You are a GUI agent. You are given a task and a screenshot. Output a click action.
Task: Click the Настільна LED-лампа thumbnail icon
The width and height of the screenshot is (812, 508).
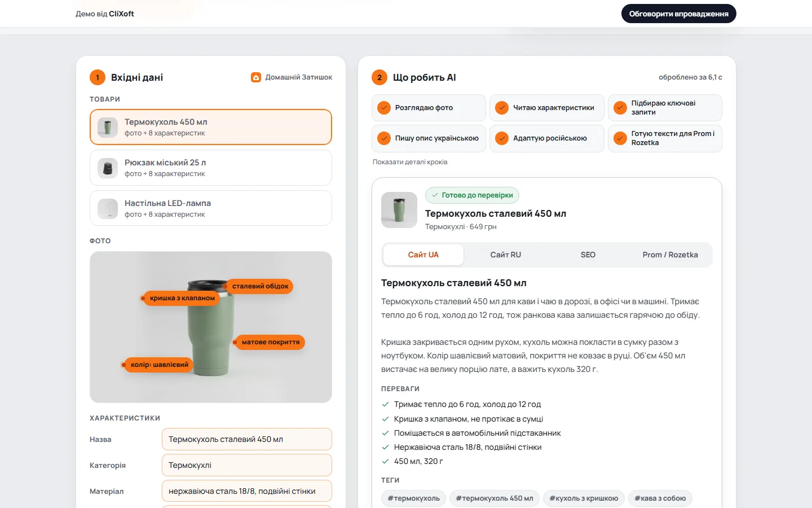[108, 209]
